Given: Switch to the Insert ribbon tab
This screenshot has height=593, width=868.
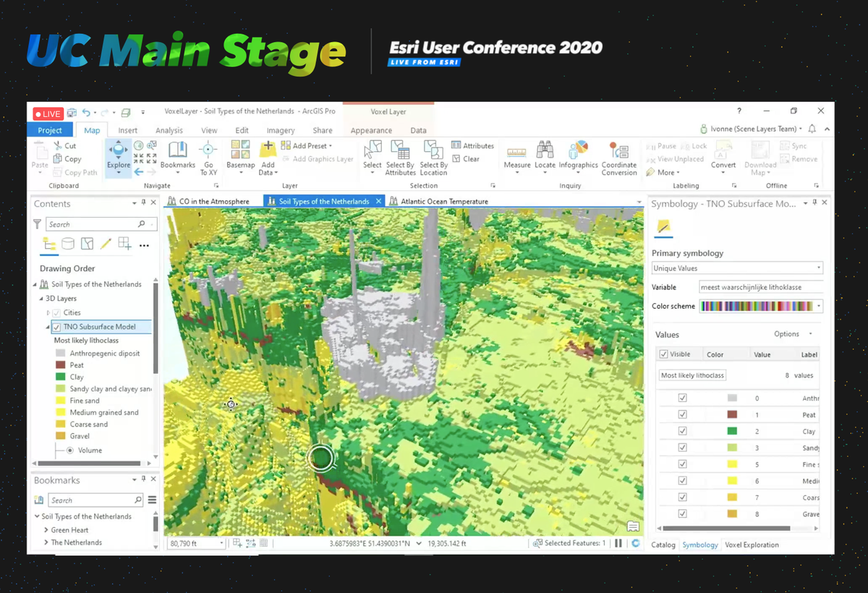Looking at the screenshot, I should (128, 131).
